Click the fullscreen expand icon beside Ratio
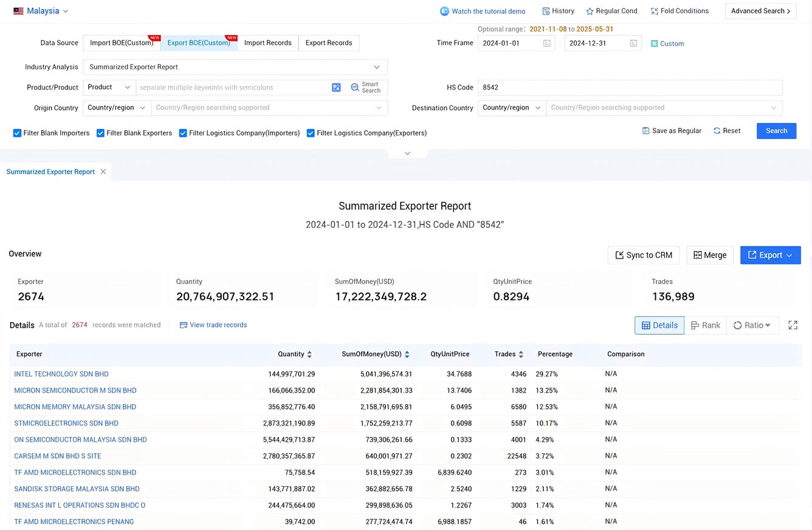The image size is (812, 530). [793, 325]
